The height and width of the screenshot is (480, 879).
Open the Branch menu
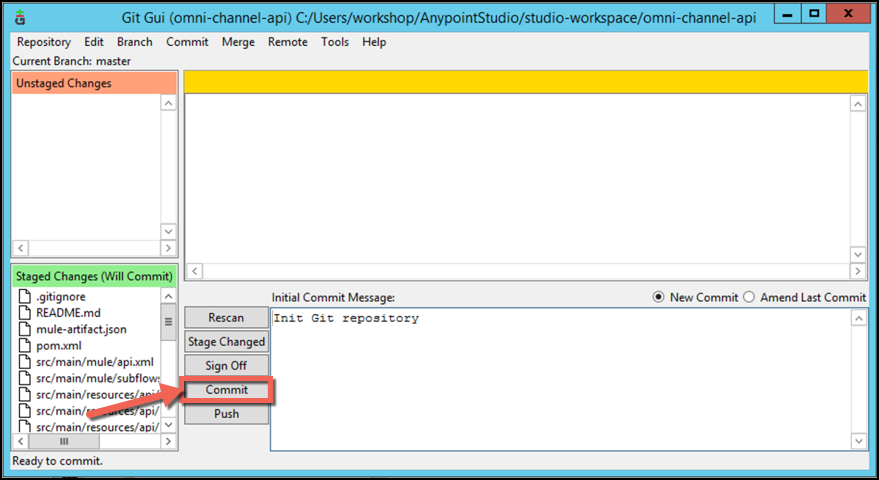(134, 42)
